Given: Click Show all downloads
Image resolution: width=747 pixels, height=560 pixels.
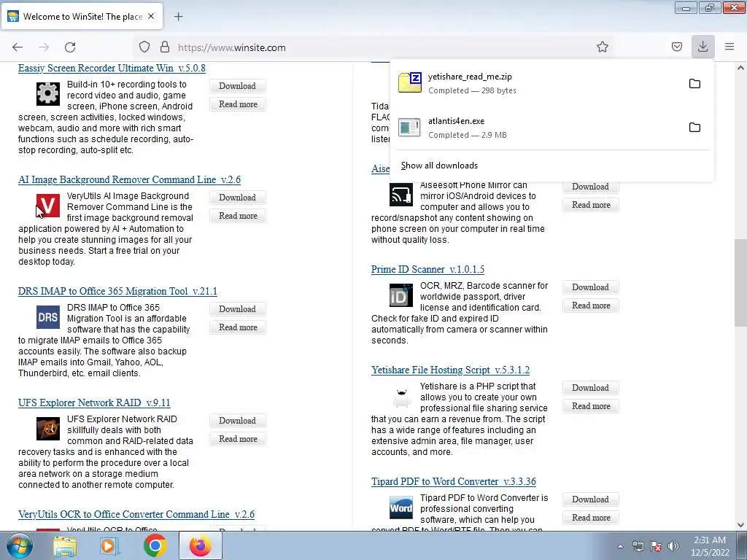Looking at the screenshot, I should pos(439,166).
